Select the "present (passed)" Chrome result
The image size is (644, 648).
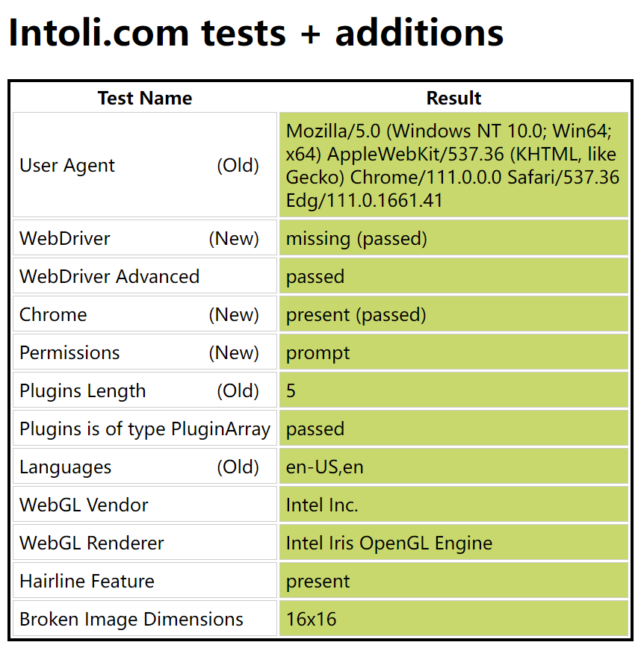tap(356, 315)
